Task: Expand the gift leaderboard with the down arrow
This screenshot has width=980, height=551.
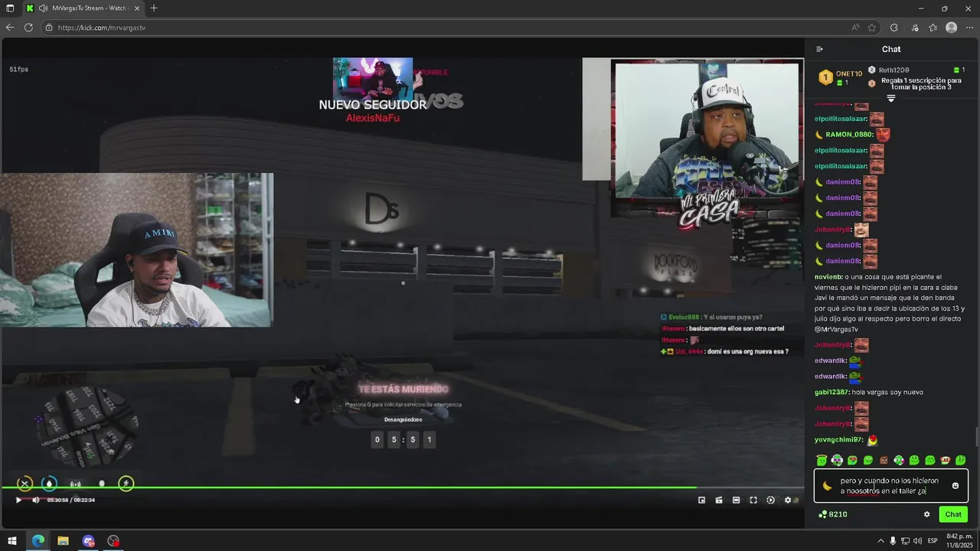Action: click(891, 99)
